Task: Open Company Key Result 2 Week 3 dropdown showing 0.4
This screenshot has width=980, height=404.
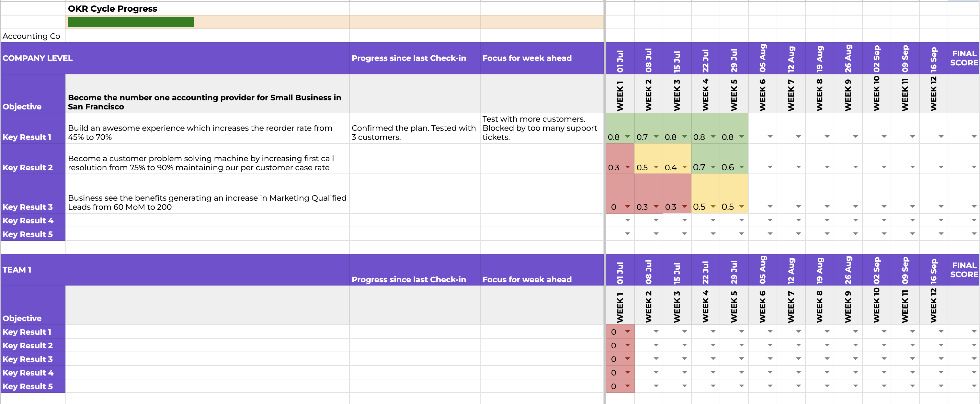Action: pos(684,167)
